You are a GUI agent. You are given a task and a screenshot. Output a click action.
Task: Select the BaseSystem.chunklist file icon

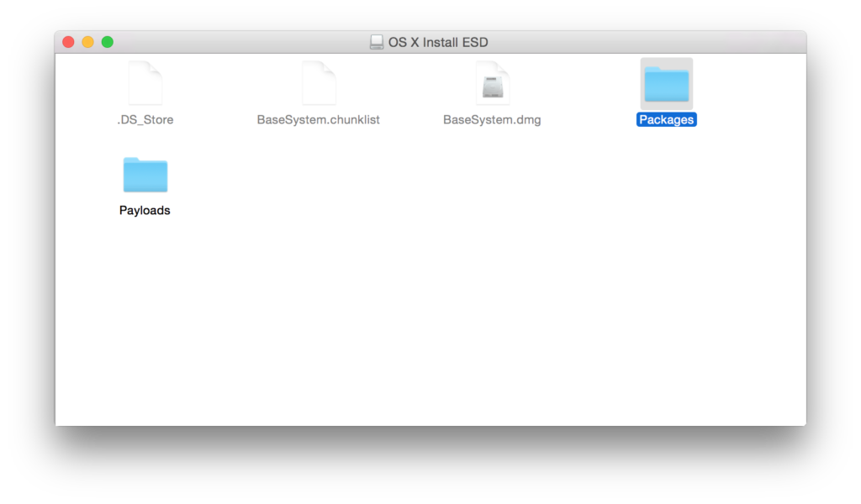coord(319,83)
